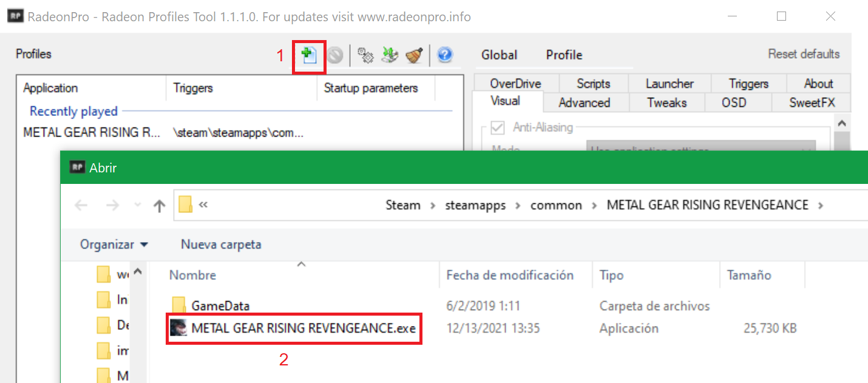868x383 pixels.
Task: Expand the chevron after the common breadcrumb
Action: click(x=594, y=206)
